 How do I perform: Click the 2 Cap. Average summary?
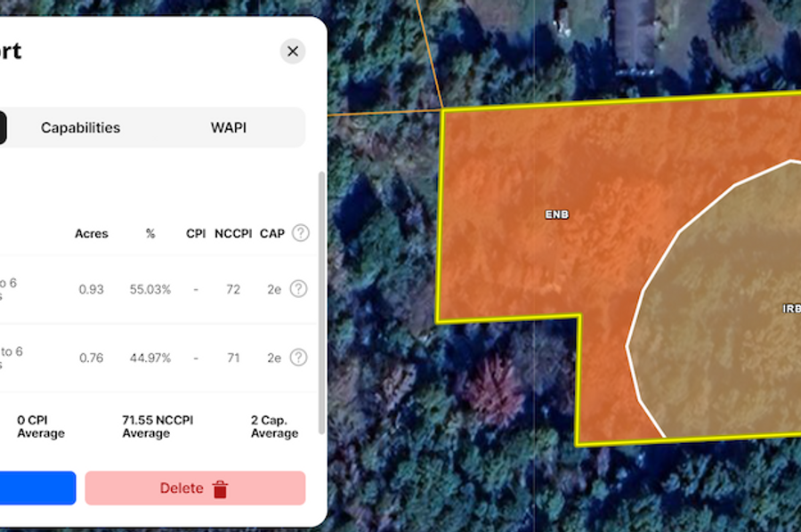pos(274,426)
